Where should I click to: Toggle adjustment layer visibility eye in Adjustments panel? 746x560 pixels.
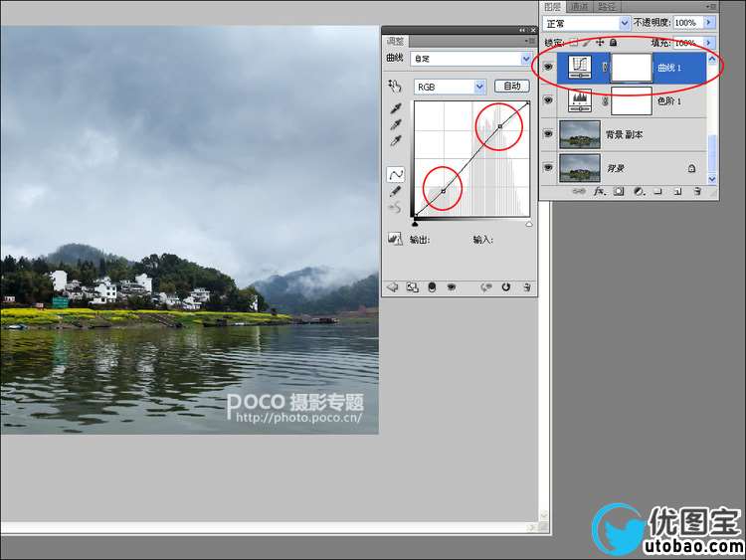(x=451, y=286)
